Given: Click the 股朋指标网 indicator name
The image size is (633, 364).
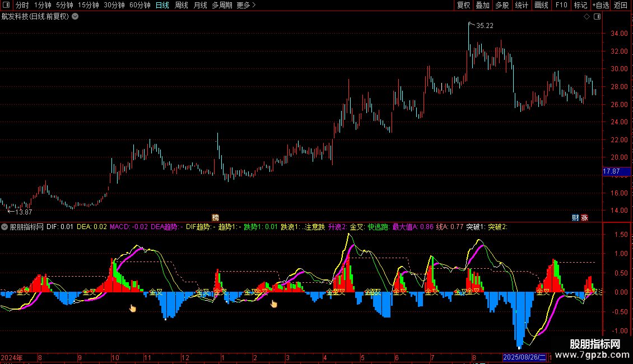Looking at the screenshot, I should coord(27,227).
